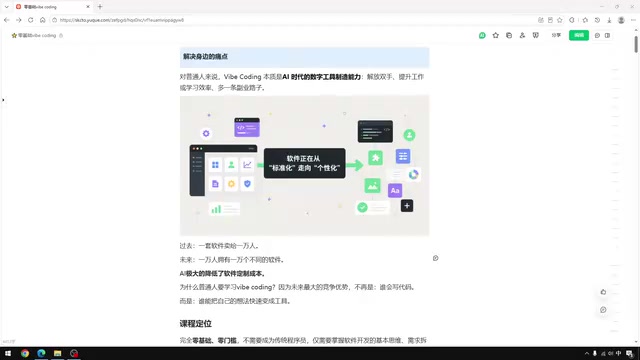Star this document using Yuque toolbar star
640x360 pixels.
pos(496,36)
